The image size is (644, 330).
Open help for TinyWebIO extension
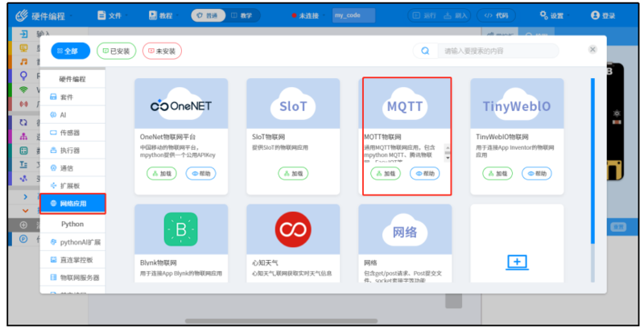tap(537, 174)
